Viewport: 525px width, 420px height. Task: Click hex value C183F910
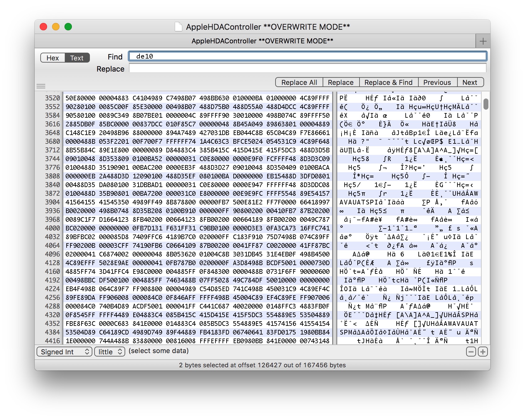point(248,237)
